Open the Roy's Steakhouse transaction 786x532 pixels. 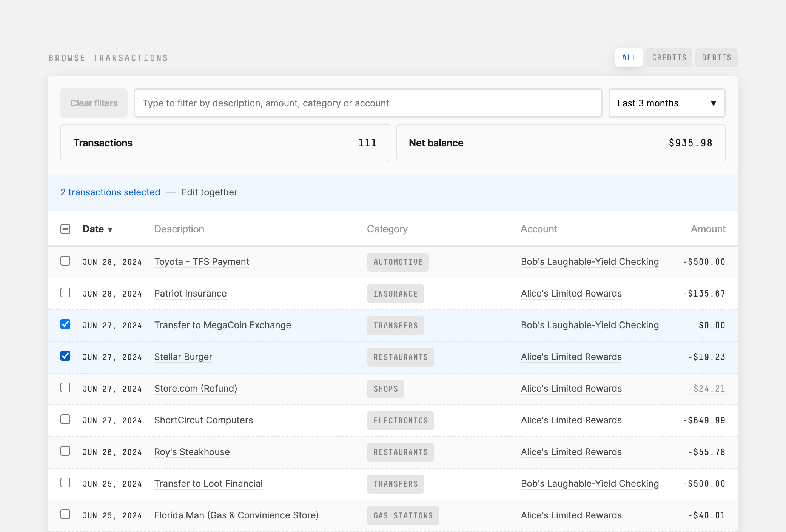coord(192,452)
